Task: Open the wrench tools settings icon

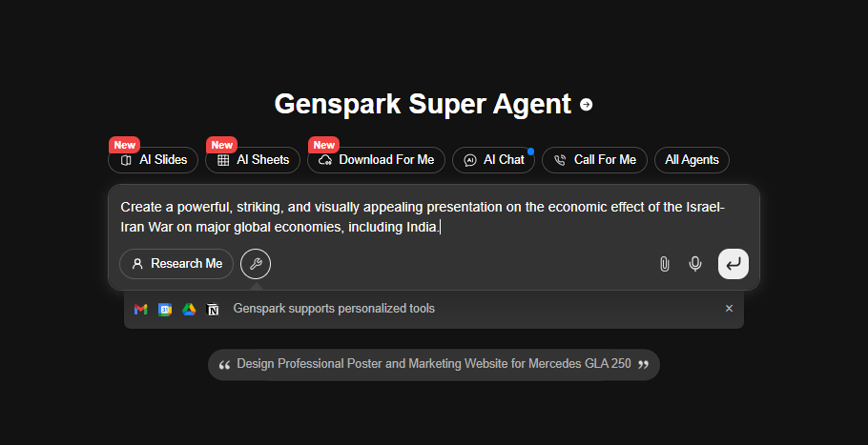Action: 256,264
